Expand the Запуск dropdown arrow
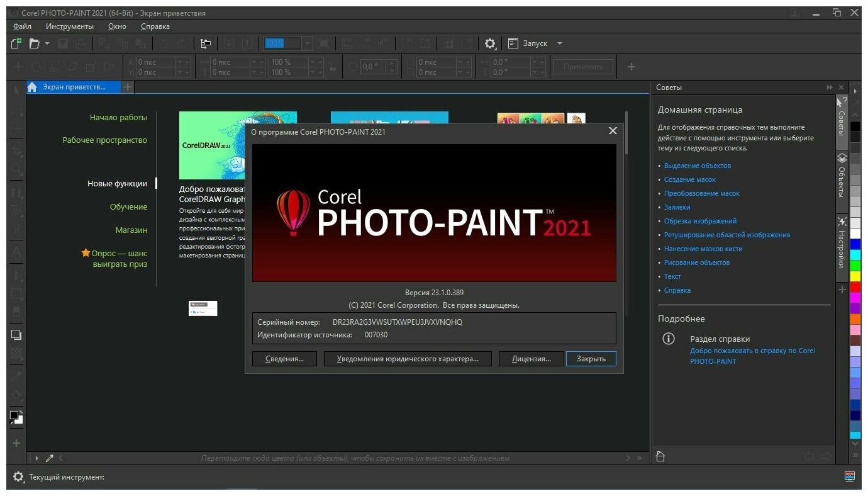The image size is (868, 496). (560, 43)
